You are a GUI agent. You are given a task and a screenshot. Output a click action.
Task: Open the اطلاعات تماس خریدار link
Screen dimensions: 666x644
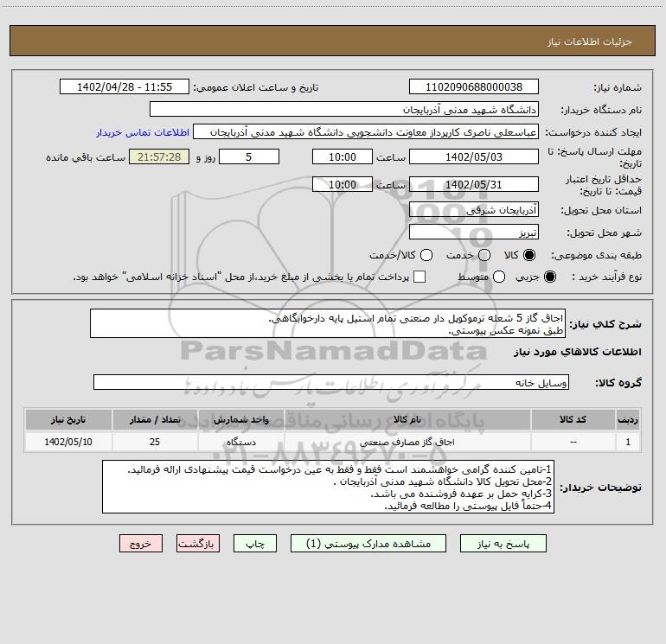pyautogui.click(x=143, y=132)
